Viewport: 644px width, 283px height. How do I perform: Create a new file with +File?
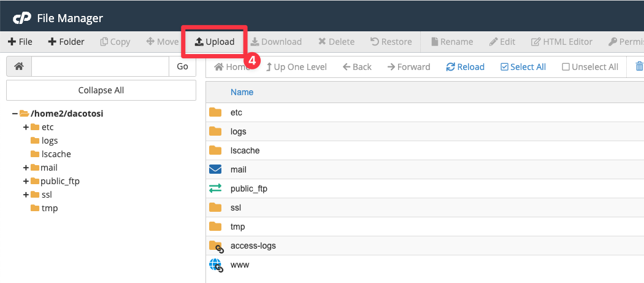[20, 42]
